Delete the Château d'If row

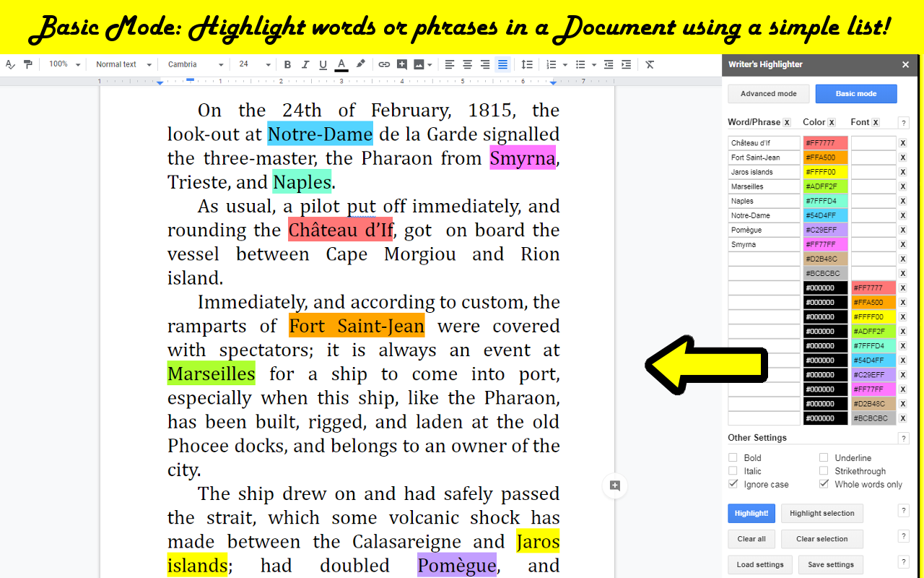coord(902,143)
